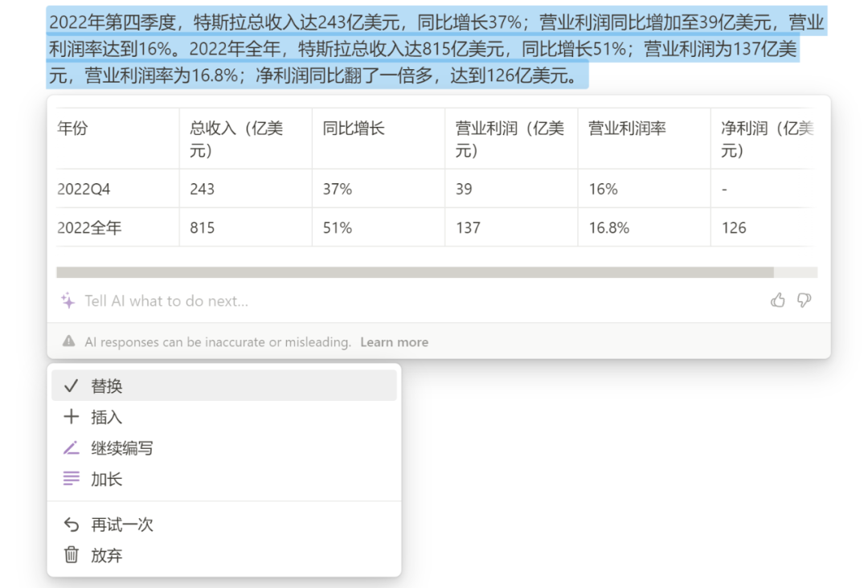Viewport: 868px width, 588px height.
Task: Click the cell showing 37%
Action: (379, 189)
